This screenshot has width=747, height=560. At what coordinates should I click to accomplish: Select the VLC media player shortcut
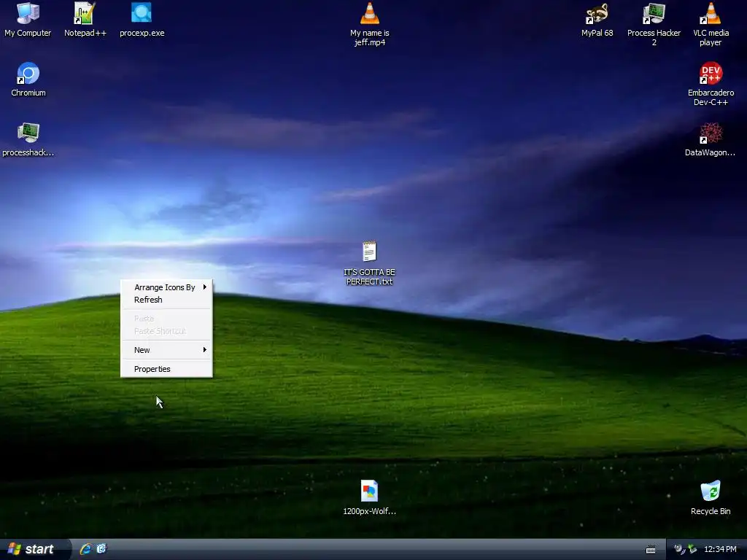pos(711,25)
